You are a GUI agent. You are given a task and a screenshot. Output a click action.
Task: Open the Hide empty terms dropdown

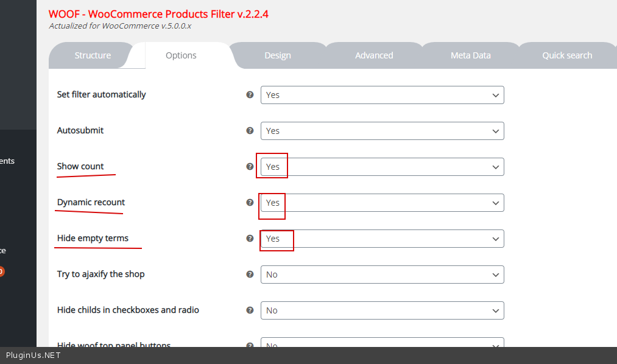click(x=382, y=239)
